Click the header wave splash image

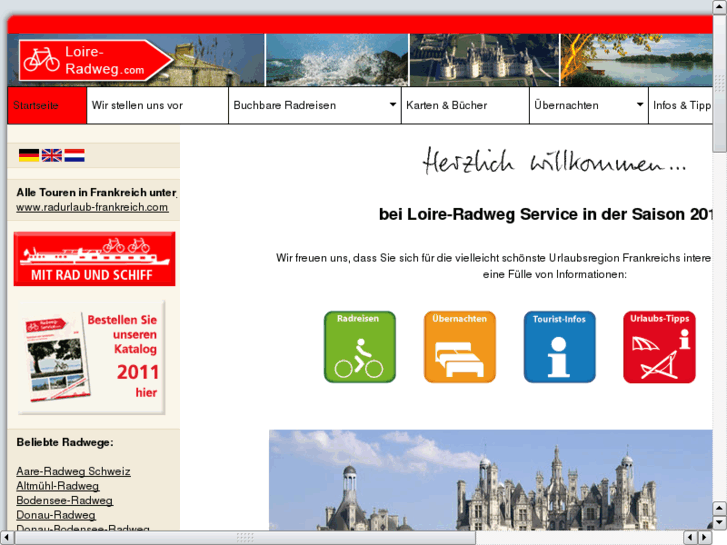tap(337, 60)
